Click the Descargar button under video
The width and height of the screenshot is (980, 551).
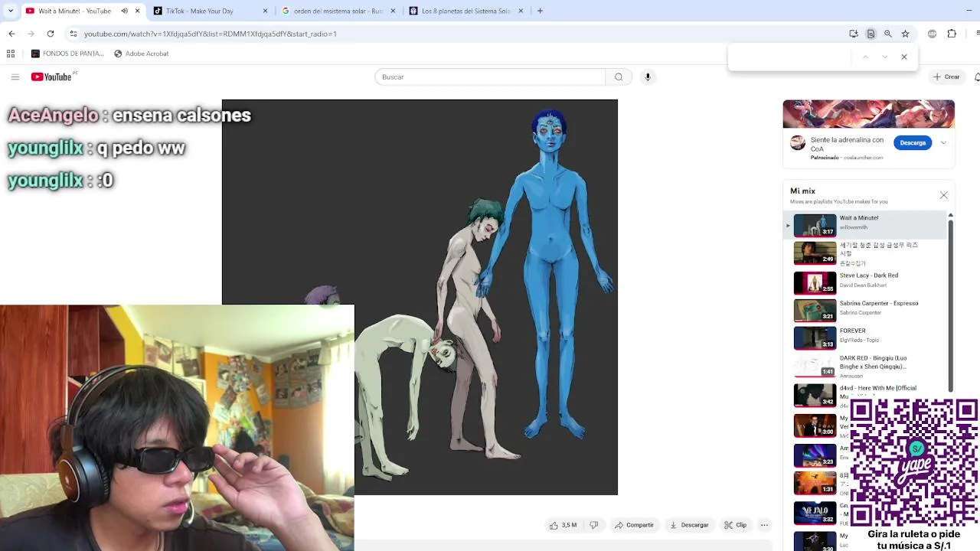tap(689, 525)
